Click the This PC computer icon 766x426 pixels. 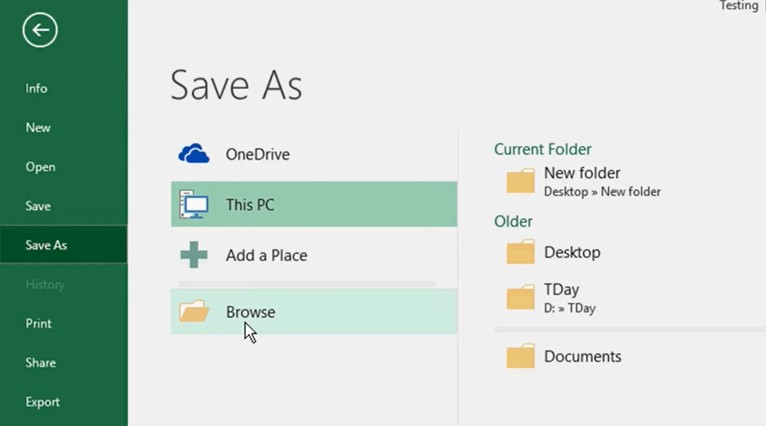click(193, 204)
